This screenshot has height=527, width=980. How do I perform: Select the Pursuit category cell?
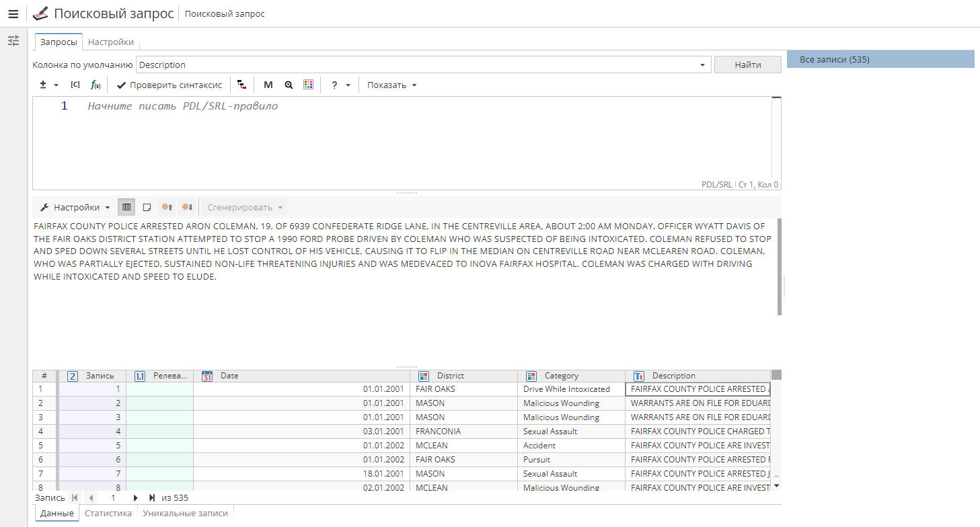click(x=571, y=460)
